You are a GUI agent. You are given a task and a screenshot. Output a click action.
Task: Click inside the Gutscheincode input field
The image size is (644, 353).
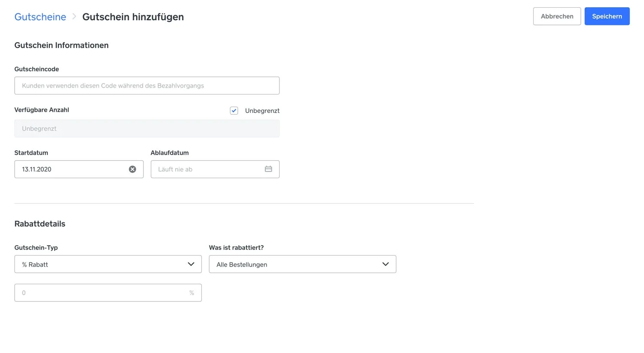(x=147, y=85)
